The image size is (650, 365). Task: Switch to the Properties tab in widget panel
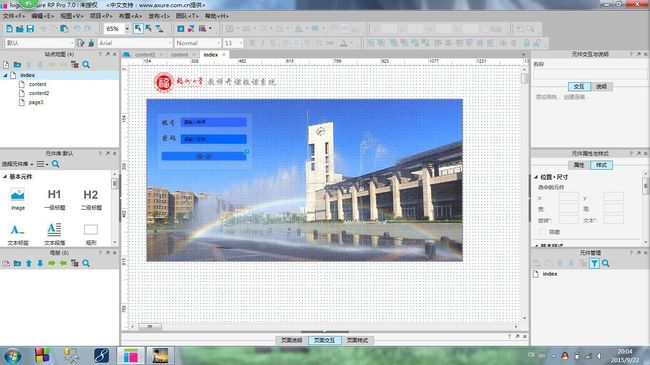point(579,165)
